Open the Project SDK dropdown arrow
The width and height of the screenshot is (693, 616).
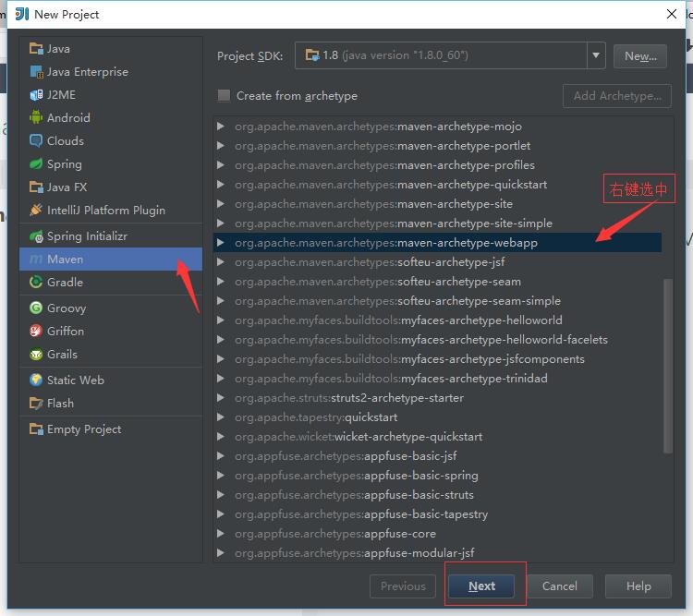[x=596, y=55]
